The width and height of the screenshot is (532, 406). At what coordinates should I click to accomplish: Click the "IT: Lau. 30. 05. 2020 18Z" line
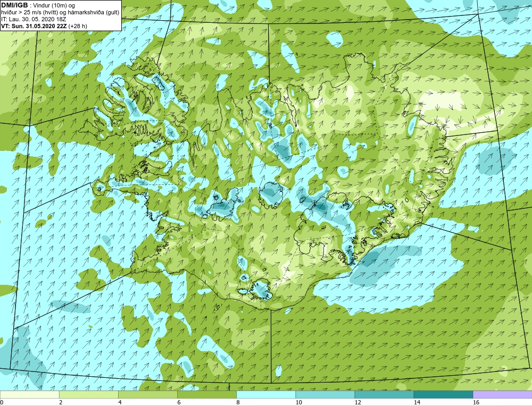click(34, 19)
